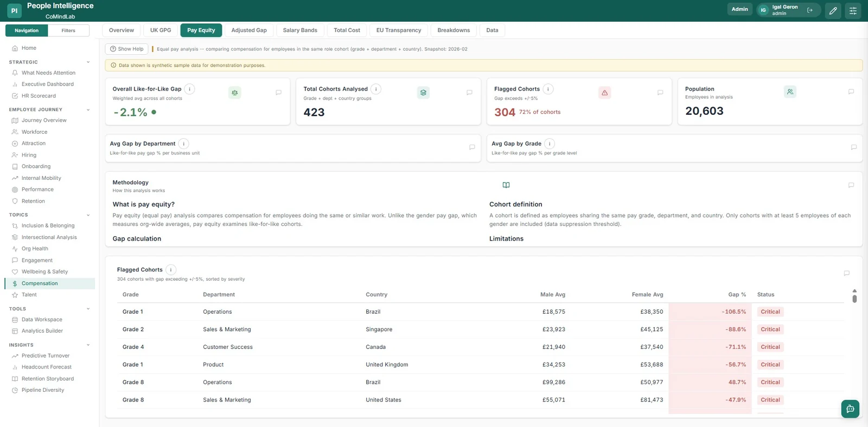Click the warning triangle icon on Flagged Cohorts
Viewport: 868px width, 427px height.
[x=604, y=93]
